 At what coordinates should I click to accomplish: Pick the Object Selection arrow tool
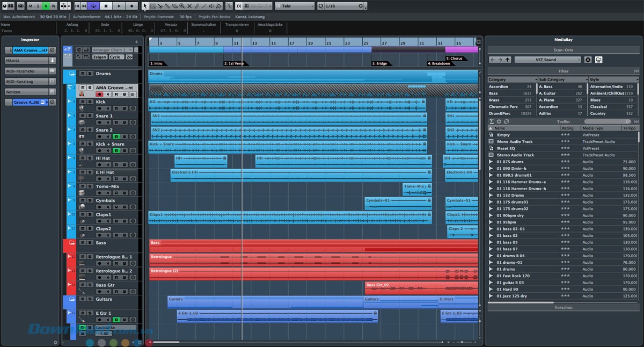click(145, 6)
